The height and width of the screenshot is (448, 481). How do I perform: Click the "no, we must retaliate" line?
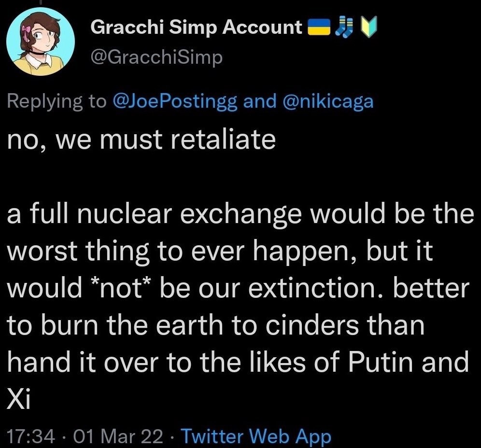tap(141, 139)
